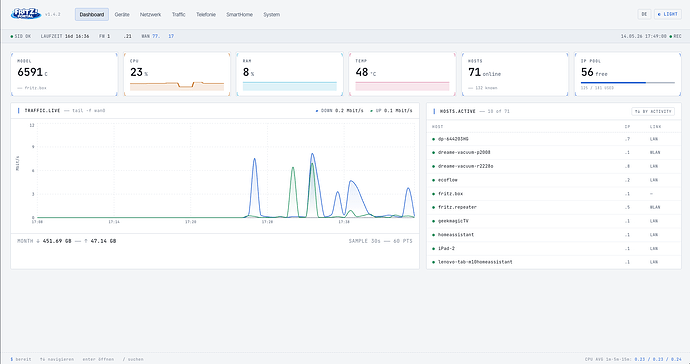Click the HOSTS.ACTIVE panel title
Viewport: 690px width, 364px height.
[458, 111]
